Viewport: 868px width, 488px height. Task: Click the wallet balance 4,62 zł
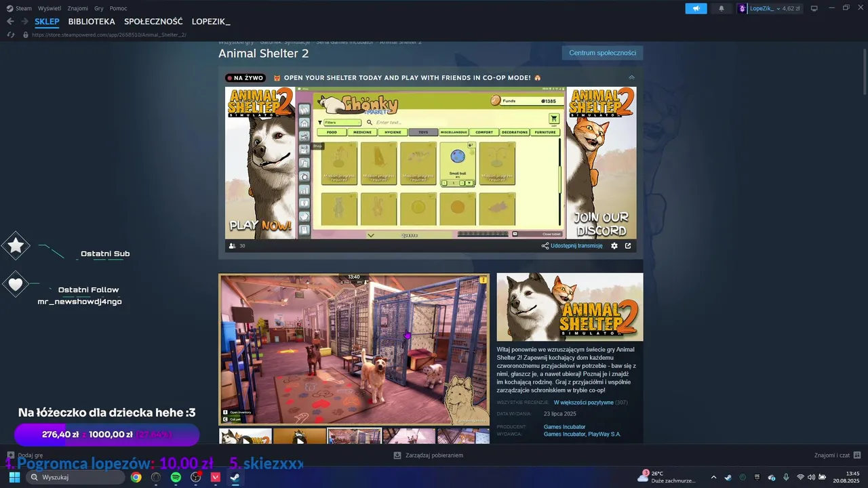pos(791,9)
